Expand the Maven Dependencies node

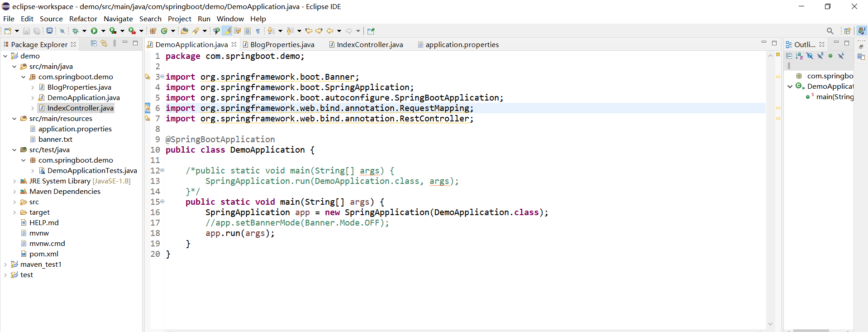tap(14, 192)
